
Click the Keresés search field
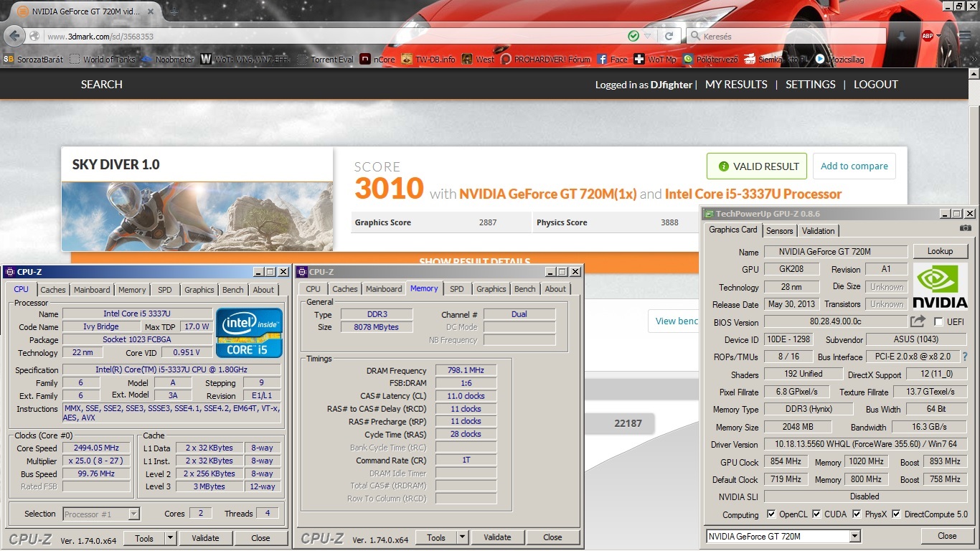(x=786, y=36)
